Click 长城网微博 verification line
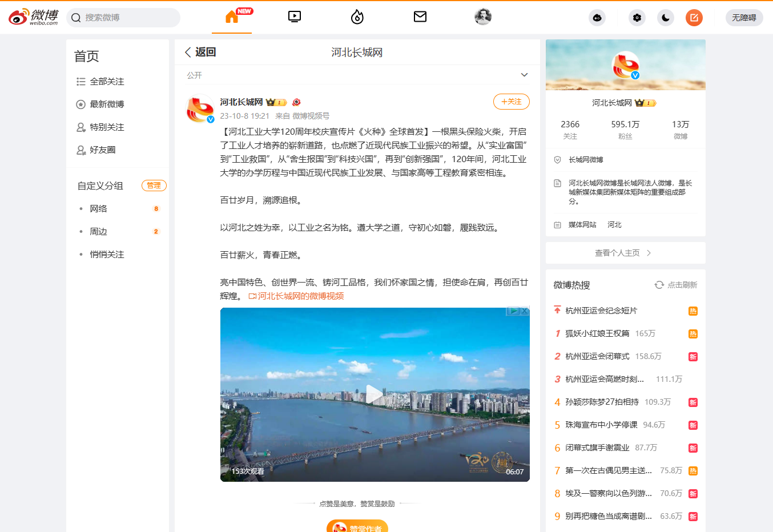The height and width of the screenshot is (532, 773). 586,160
